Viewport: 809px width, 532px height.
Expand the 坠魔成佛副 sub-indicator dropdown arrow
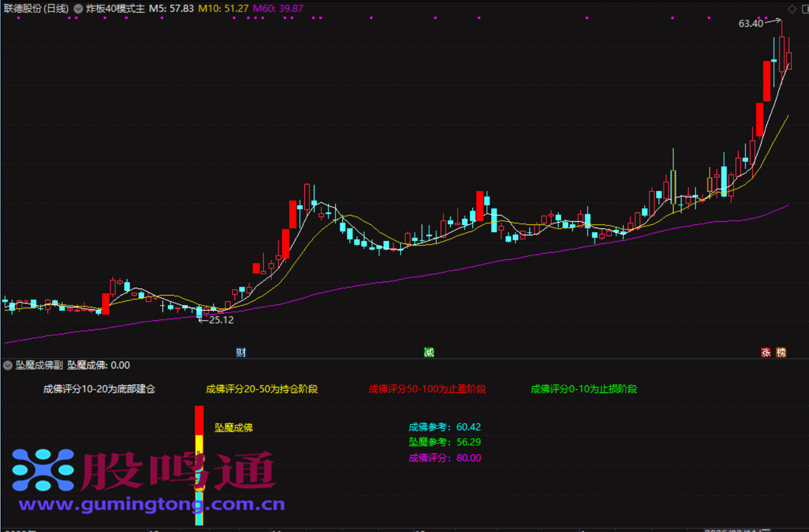point(8,365)
